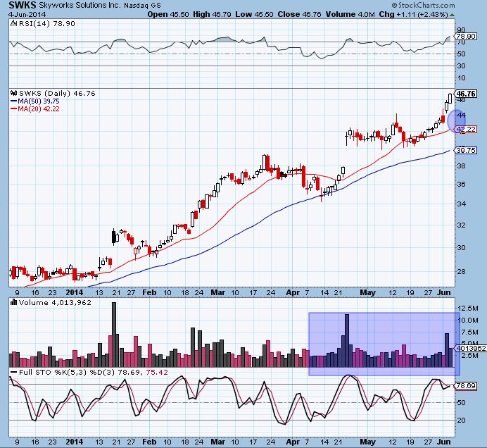Click the Feb label under the price chart

[149, 292]
